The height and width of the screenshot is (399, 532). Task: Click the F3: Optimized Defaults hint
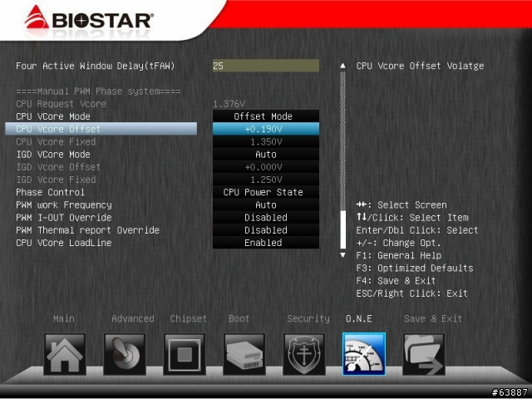point(415,268)
